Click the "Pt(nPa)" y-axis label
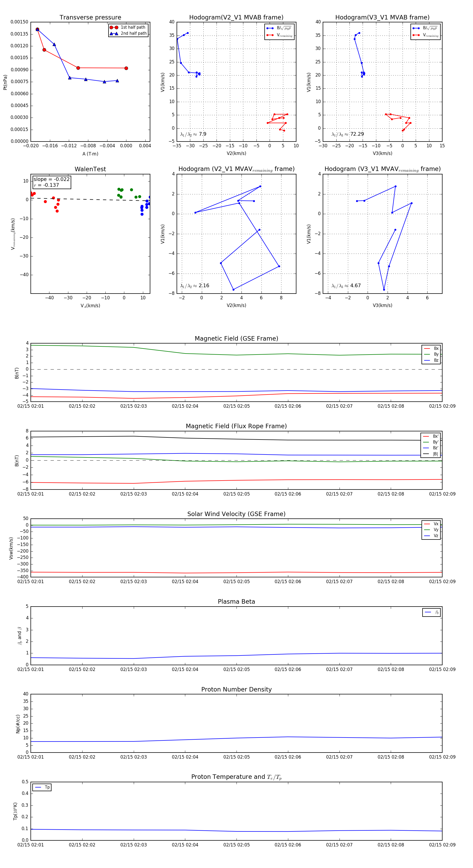The image size is (473, 868). click(5, 82)
